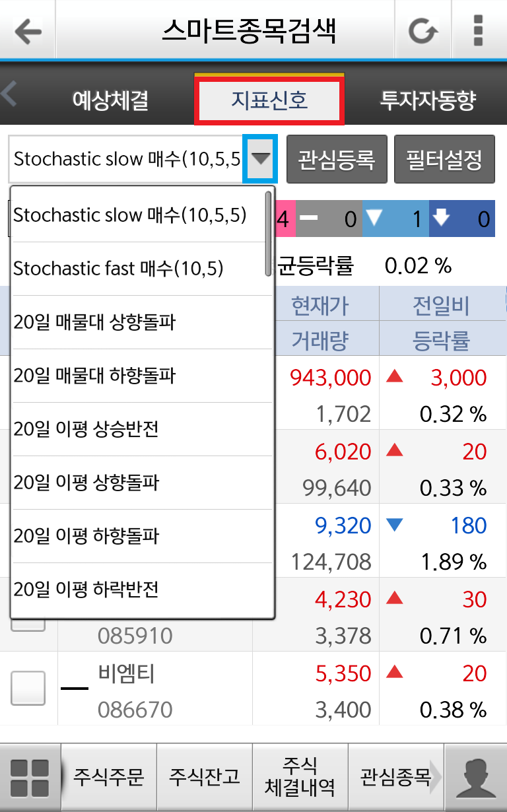Tap the blue down-triangle decline counter
507x812 pixels.
click(x=395, y=219)
